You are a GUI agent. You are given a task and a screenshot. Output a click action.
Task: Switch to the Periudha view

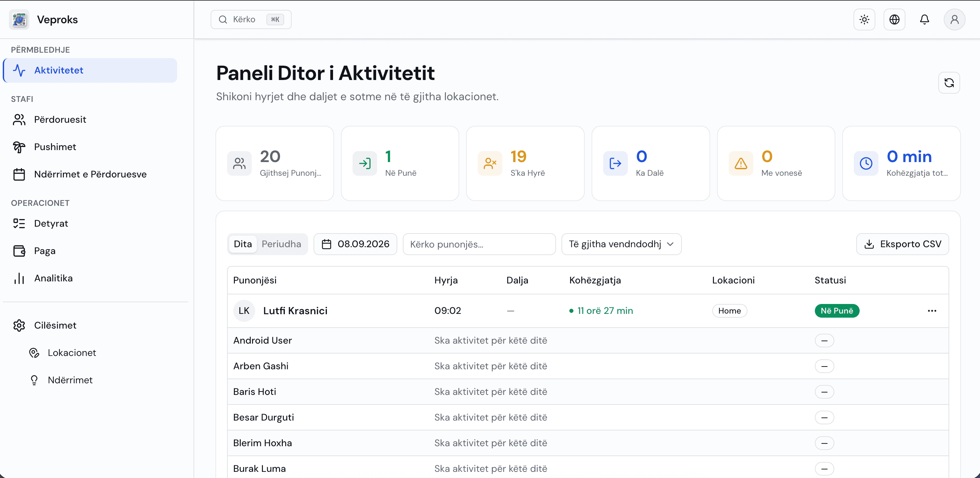[x=281, y=244]
